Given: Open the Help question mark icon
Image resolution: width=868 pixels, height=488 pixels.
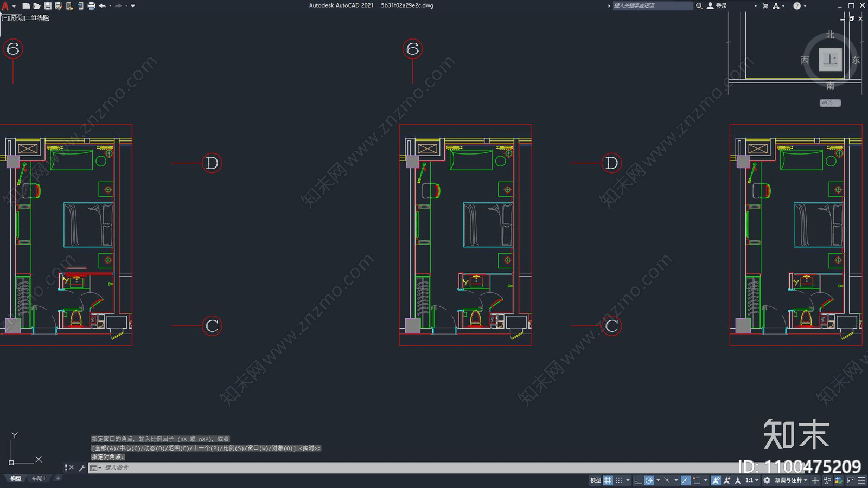Looking at the screenshot, I should [797, 5].
